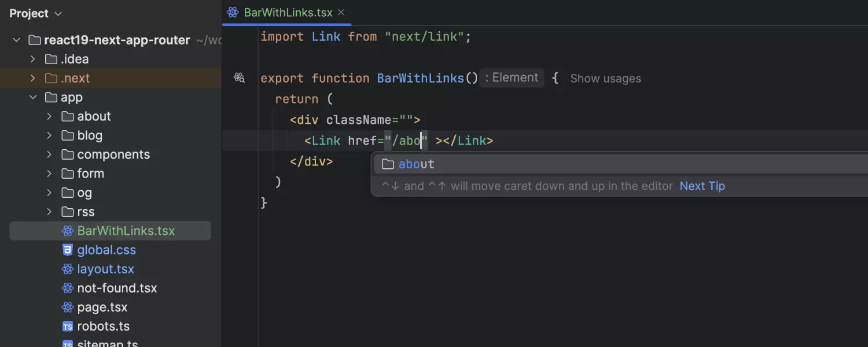Click the page.tsx React file icon
Image resolution: width=868 pixels, height=347 pixels.
click(68, 307)
